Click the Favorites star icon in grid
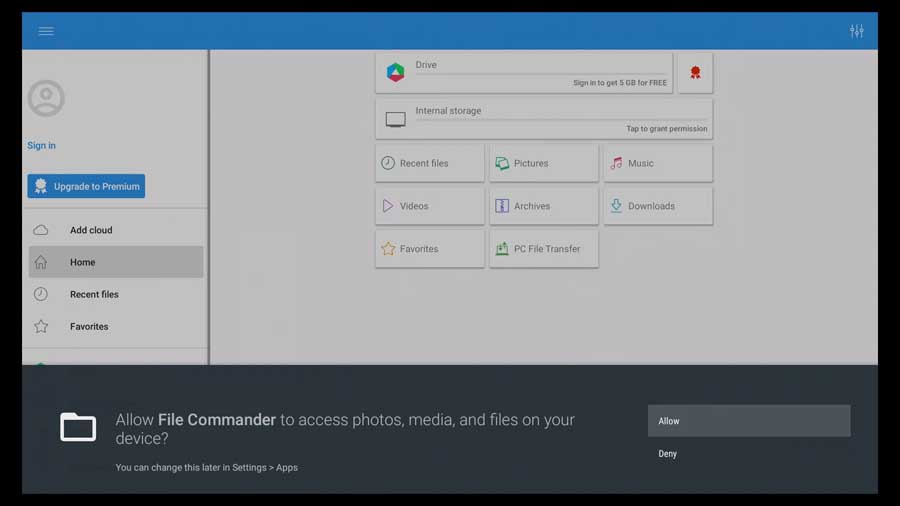The image size is (900, 506). coord(388,248)
